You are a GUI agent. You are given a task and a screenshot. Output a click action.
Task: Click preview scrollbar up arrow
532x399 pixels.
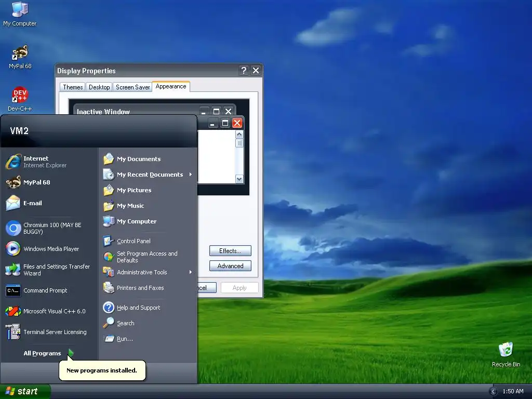[239, 135]
